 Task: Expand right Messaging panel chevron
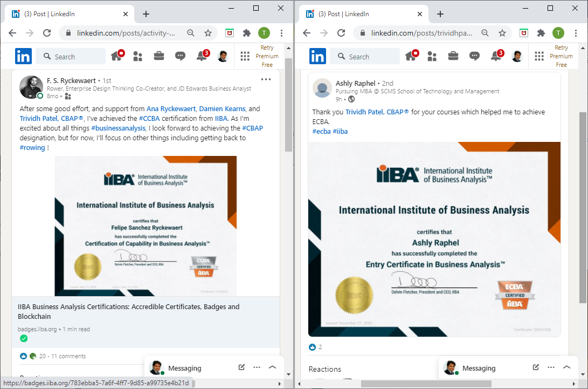point(567,367)
